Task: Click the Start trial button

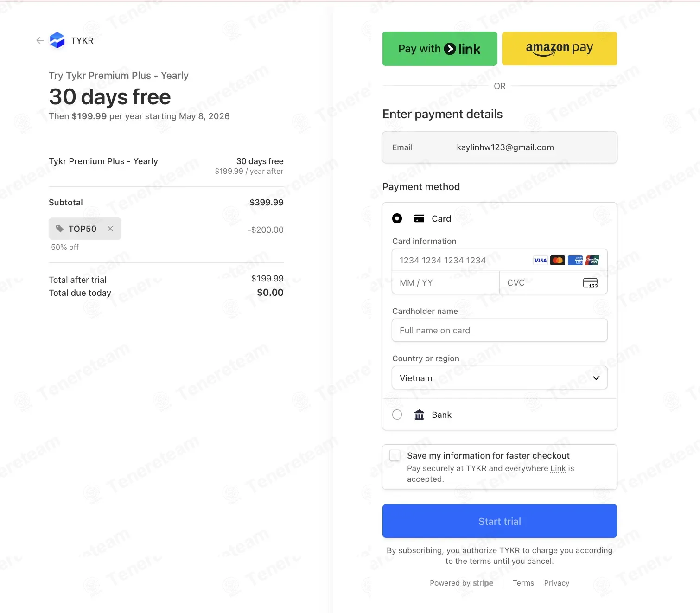Action: point(500,521)
